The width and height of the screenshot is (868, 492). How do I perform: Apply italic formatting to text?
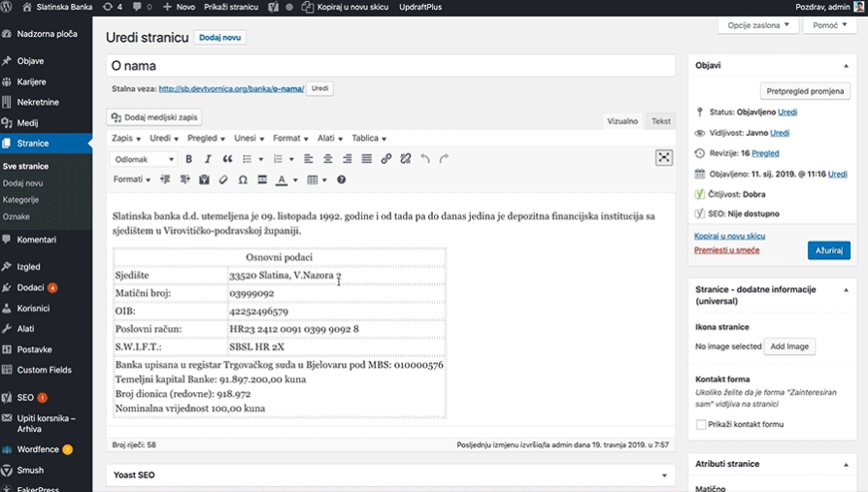click(209, 159)
